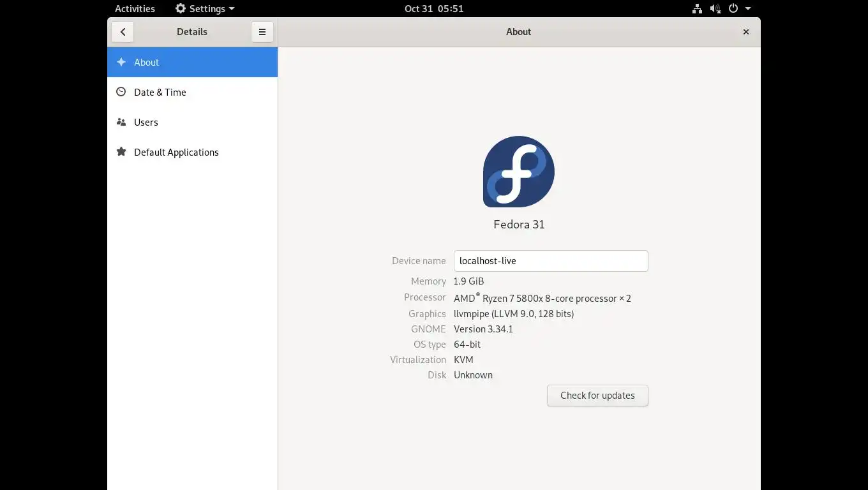Click the Processor label
The width and height of the screenshot is (868, 490).
coord(425,297)
